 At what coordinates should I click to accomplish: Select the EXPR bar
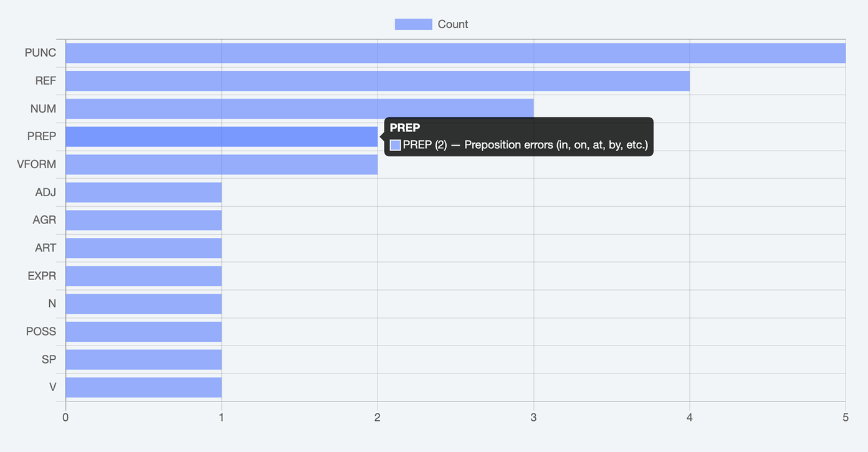[143, 276]
